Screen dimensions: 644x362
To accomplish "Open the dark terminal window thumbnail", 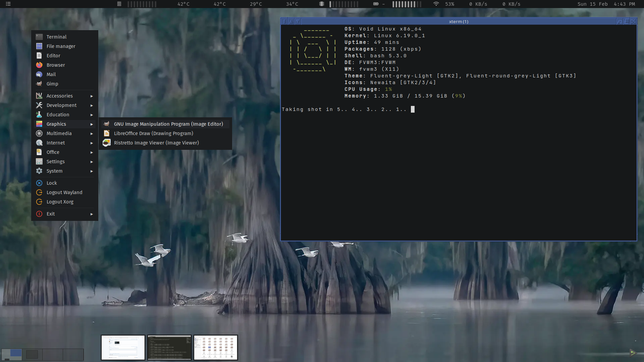I will (169, 347).
